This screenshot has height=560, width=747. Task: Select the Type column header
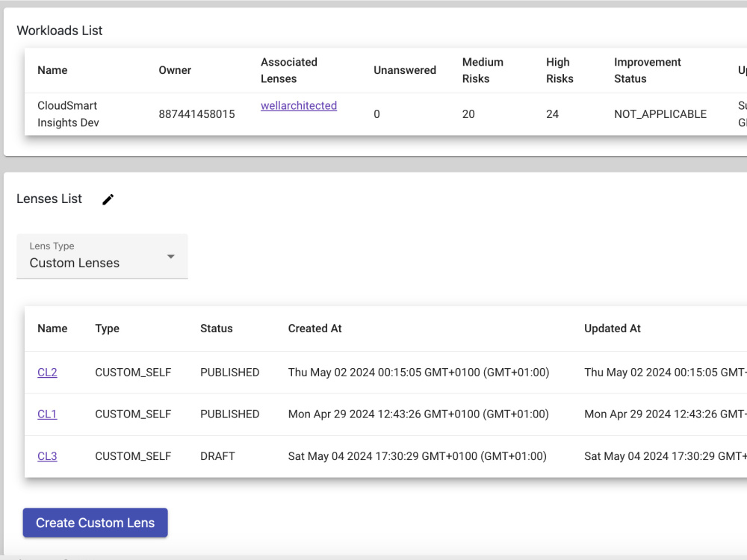point(108,329)
